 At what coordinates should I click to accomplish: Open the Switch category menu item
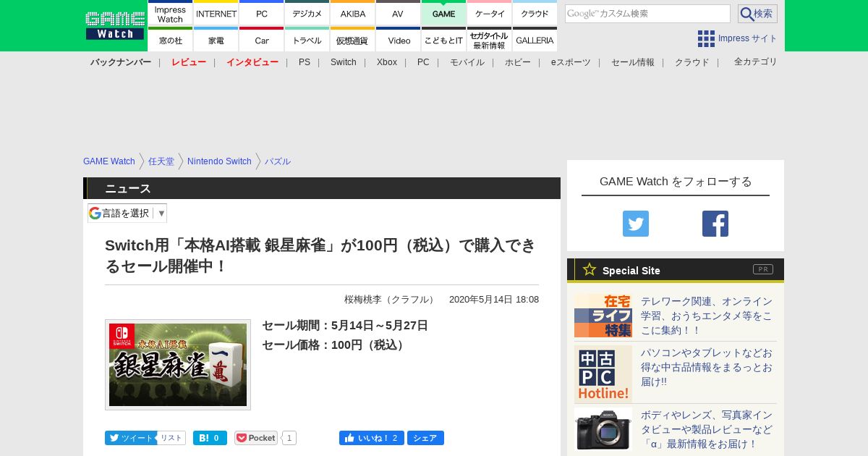click(344, 62)
